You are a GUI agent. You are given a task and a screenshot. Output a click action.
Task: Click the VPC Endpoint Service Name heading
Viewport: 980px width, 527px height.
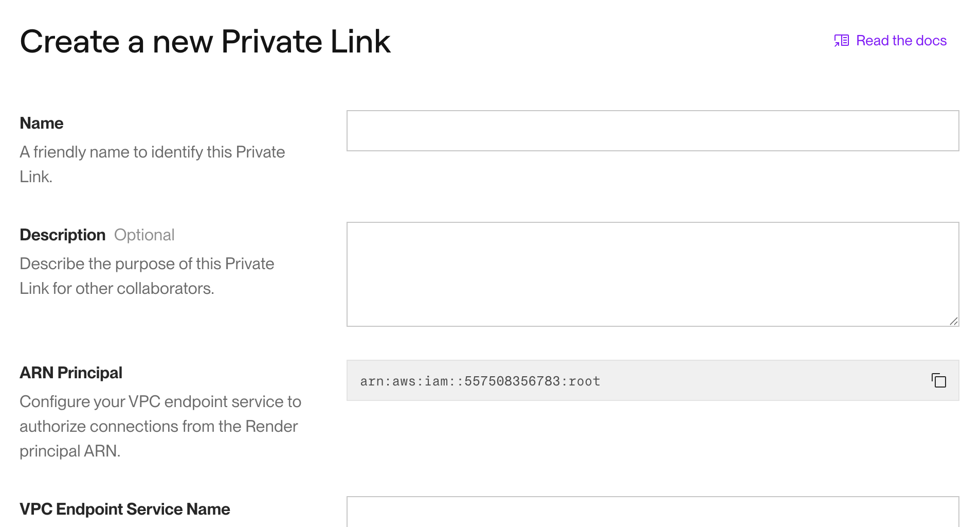coord(124,508)
